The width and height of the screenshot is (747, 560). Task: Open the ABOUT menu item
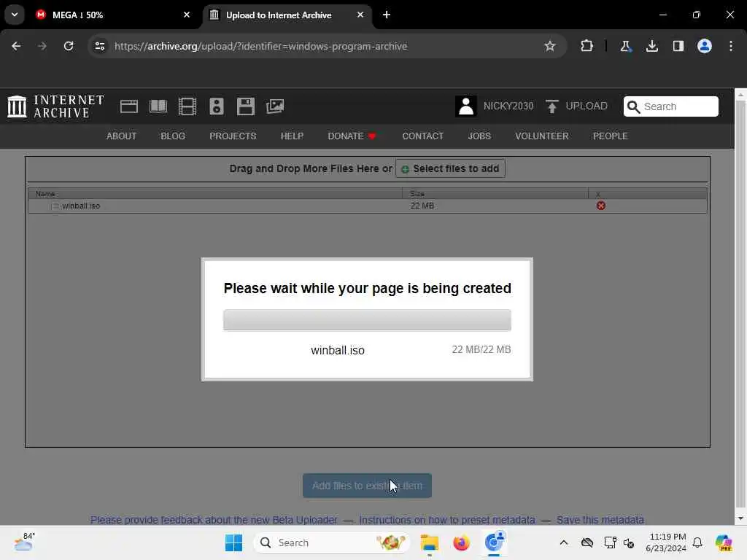coord(122,136)
